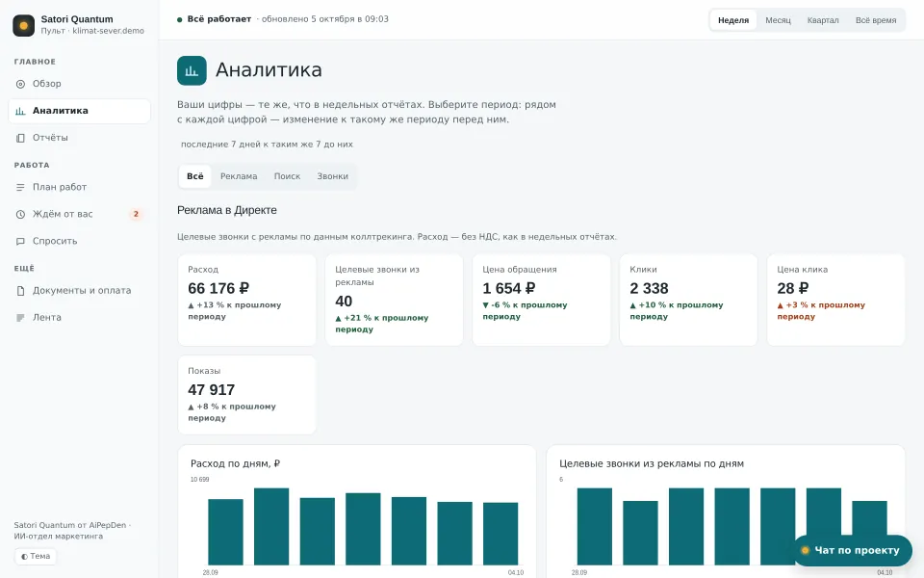Image resolution: width=924 pixels, height=578 pixels.
Task: Open the Чат по проекту button
Action: pyautogui.click(x=852, y=550)
